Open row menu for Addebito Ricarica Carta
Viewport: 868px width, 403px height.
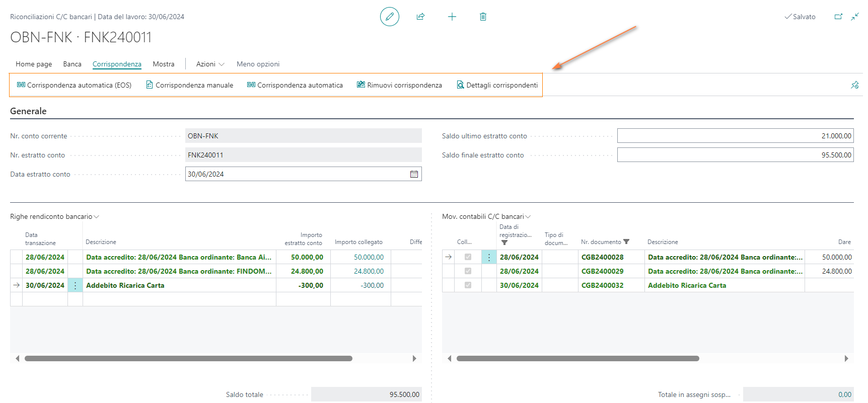pos(75,285)
